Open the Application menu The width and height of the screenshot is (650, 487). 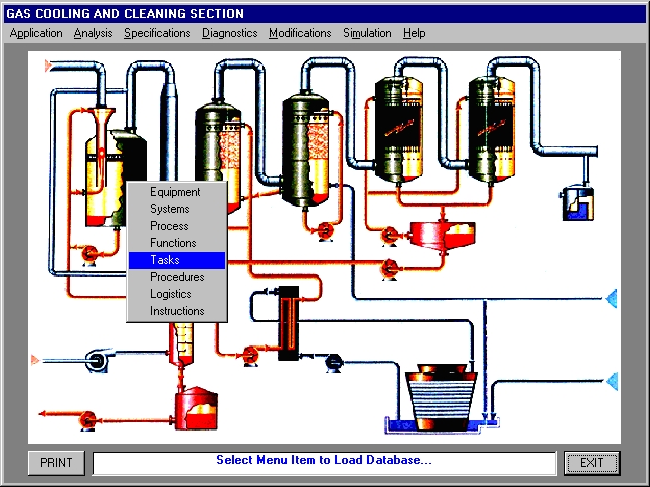pos(36,33)
